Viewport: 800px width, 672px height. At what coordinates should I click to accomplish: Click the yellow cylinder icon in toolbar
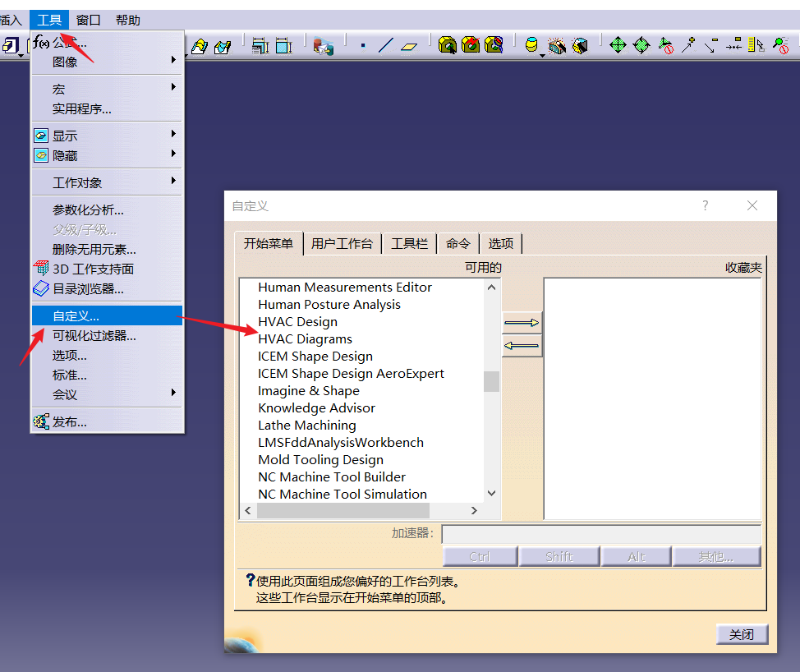[x=531, y=45]
